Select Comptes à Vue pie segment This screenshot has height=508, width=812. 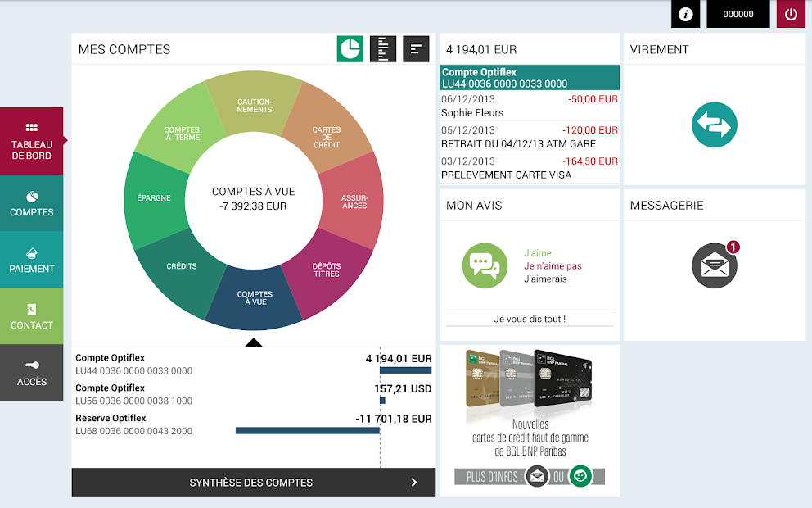pyautogui.click(x=255, y=297)
